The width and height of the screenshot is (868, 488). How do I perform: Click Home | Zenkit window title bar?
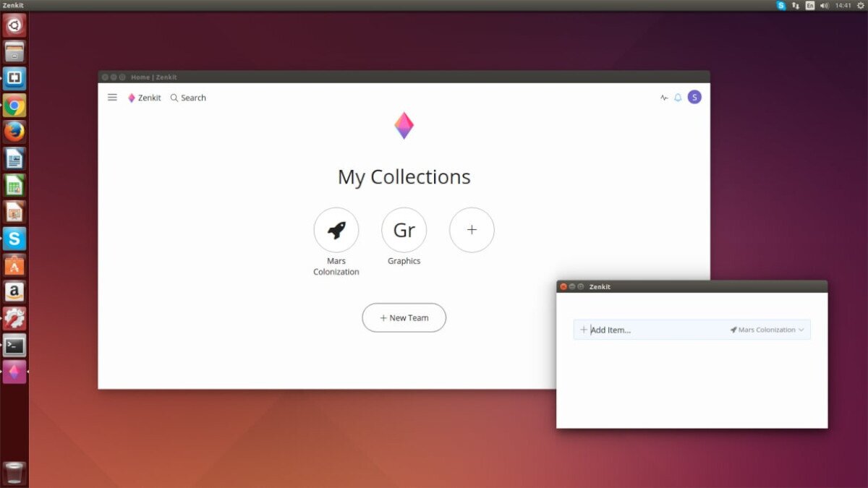pyautogui.click(x=404, y=77)
